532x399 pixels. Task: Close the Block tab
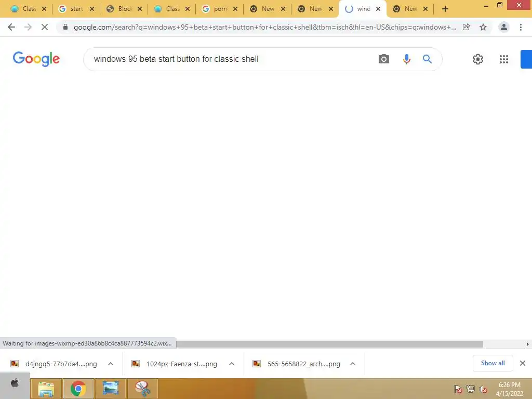pos(140,9)
